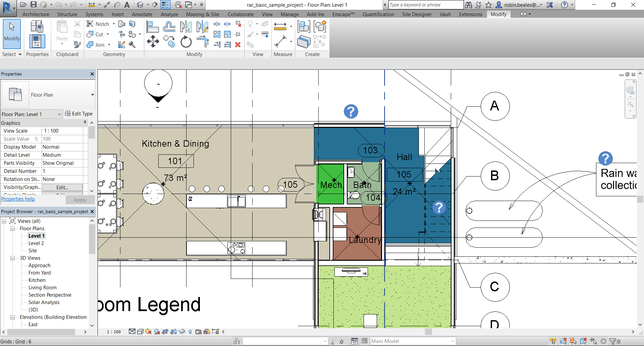The image size is (644, 346).
Task: Click the Align tool icon
Action: pyautogui.click(x=153, y=27)
